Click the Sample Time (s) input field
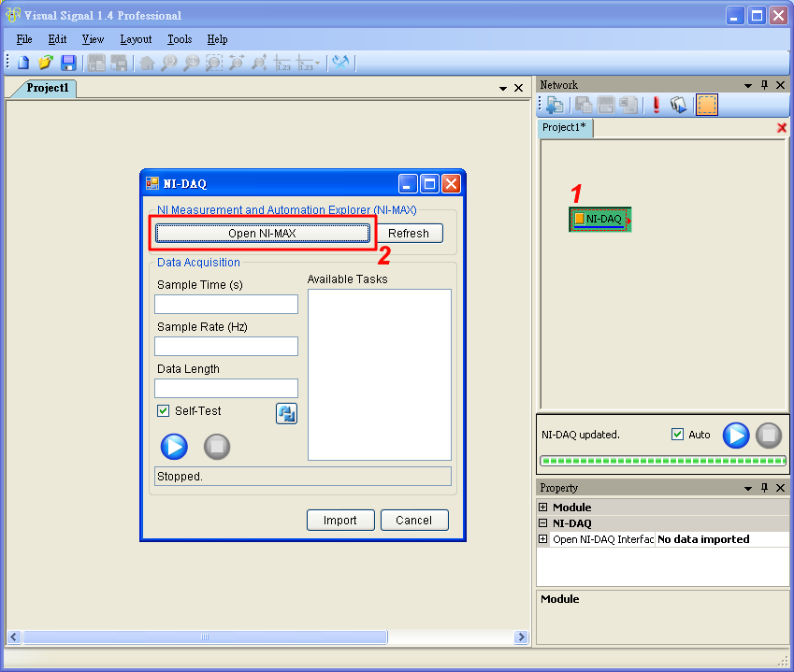Screen dimensions: 794x672 (x=226, y=305)
